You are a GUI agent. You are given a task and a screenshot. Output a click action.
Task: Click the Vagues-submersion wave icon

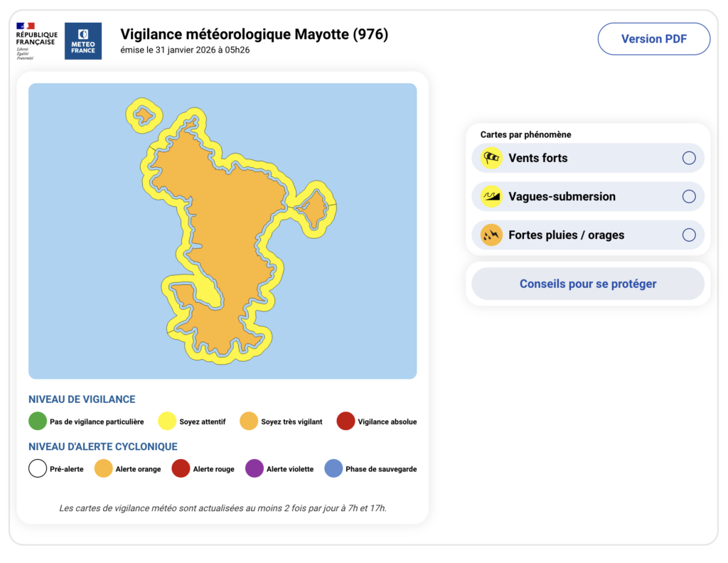(493, 196)
